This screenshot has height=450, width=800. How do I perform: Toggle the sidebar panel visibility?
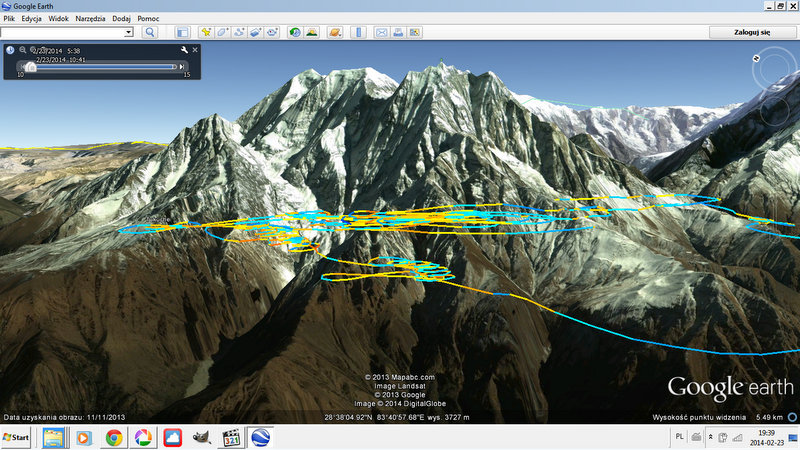tap(182, 32)
